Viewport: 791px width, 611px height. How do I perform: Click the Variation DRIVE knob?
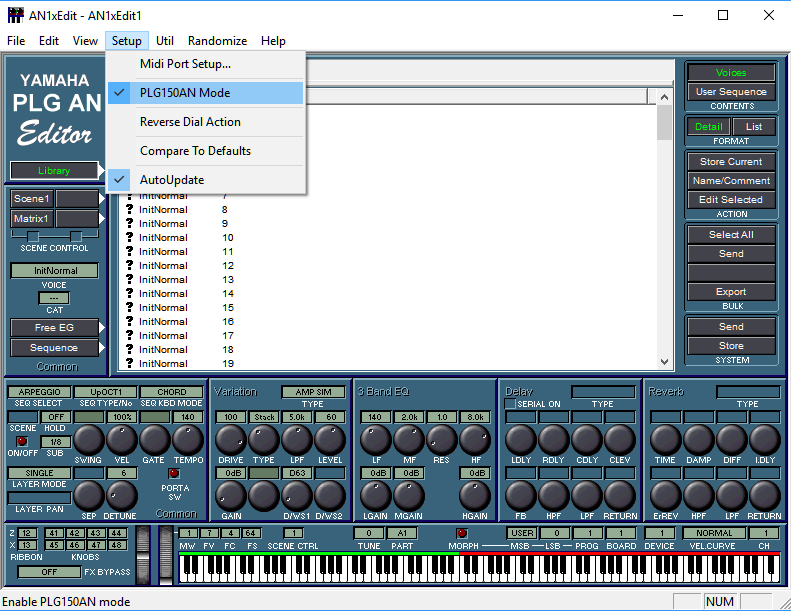[231, 439]
